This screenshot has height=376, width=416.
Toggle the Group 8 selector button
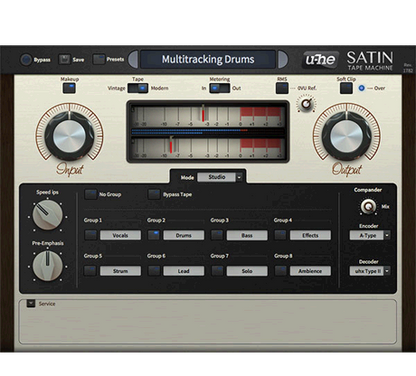tap(280, 271)
